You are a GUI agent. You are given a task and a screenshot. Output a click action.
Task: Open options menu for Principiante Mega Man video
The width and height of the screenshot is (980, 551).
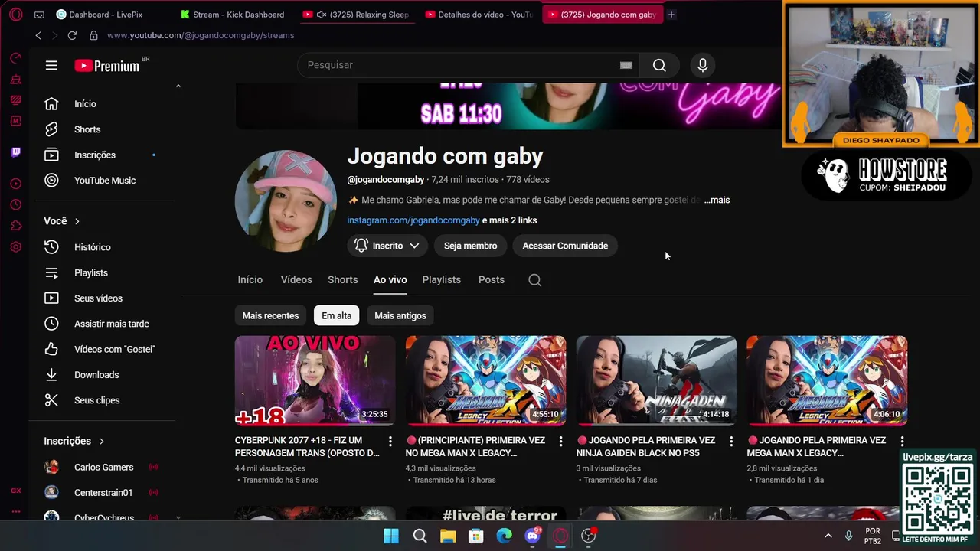tap(560, 442)
